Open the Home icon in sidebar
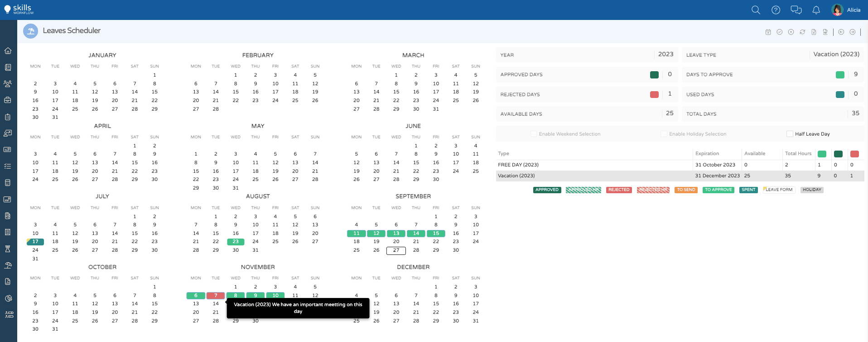This screenshot has width=868, height=342. click(8, 51)
